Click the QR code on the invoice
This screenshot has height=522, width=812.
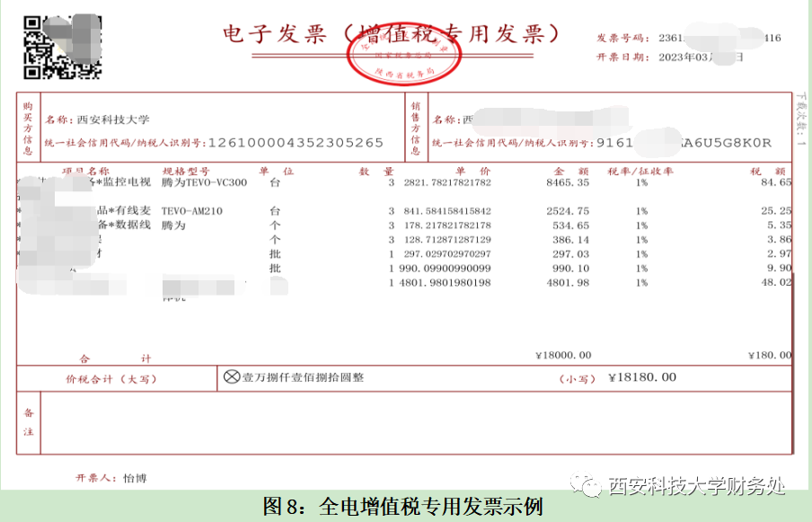pyautogui.click(x=62, y=47)
